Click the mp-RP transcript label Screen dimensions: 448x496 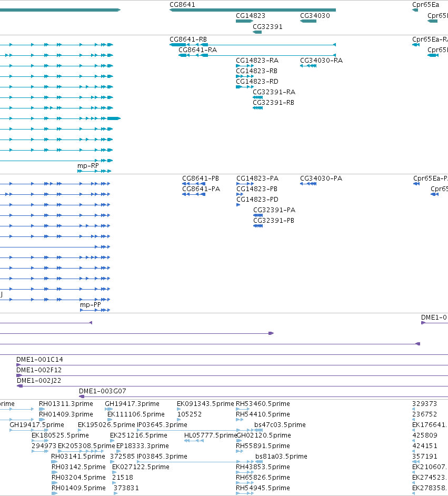click(x=88, y=166)
